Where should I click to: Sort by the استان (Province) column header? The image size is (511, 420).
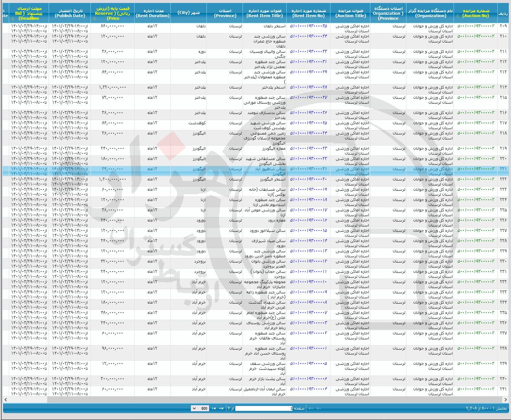(225, 13)
